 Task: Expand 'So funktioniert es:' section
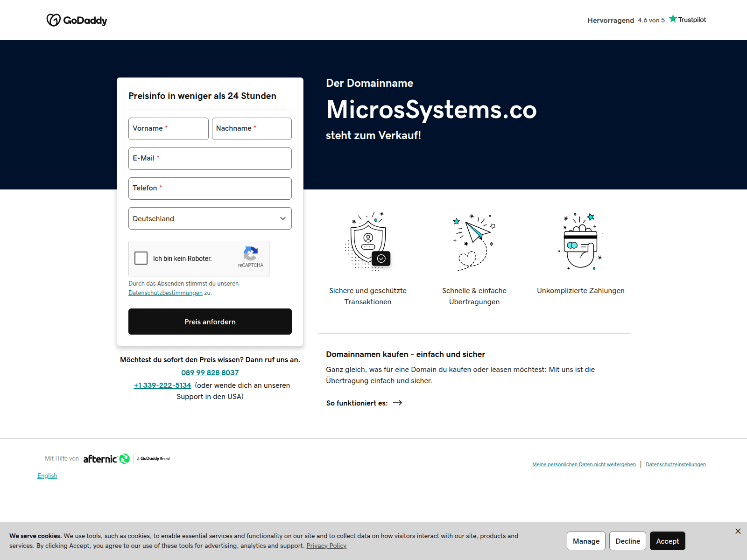pyautogui.click(x=364, y=403)
